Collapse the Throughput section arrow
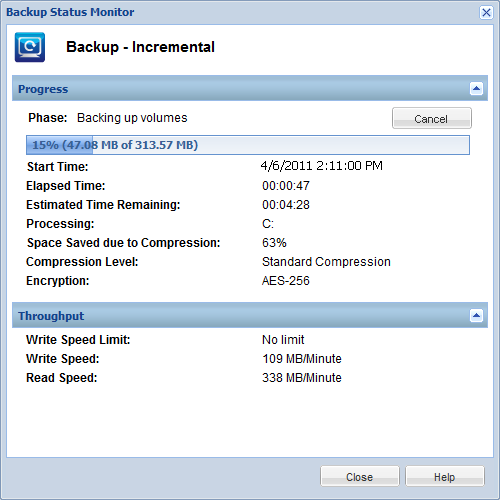Viewport: 500px width, 500px height. click(x=476, y=315)
